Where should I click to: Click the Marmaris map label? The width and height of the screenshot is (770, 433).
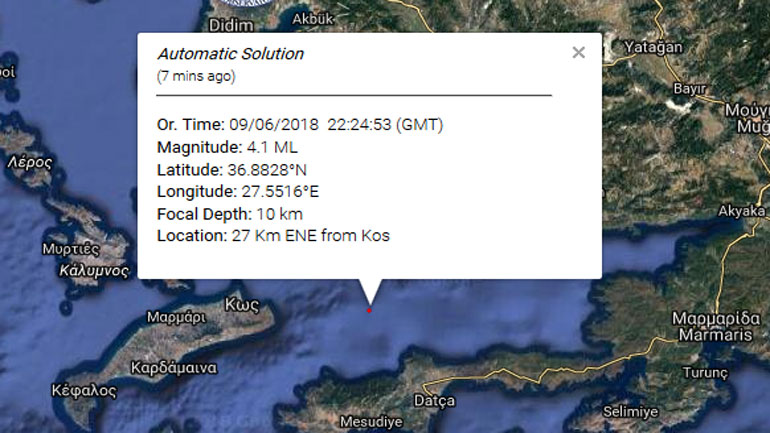coord(715,335)
